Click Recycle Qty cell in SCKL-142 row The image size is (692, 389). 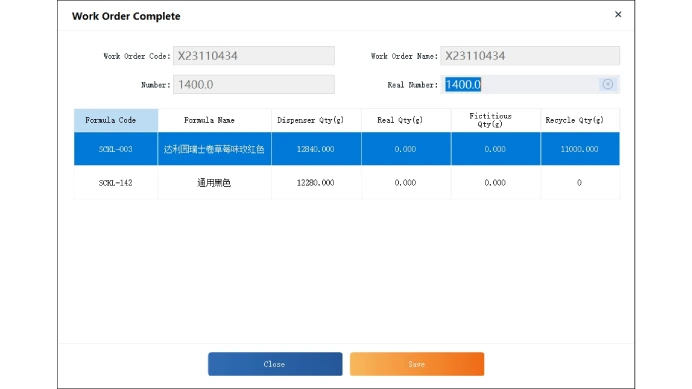(580, 182)
